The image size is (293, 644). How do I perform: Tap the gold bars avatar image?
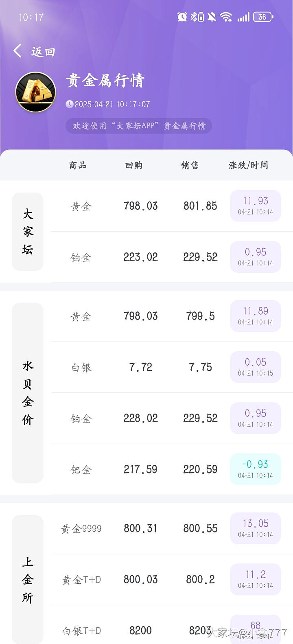click(x=35, y=92)
